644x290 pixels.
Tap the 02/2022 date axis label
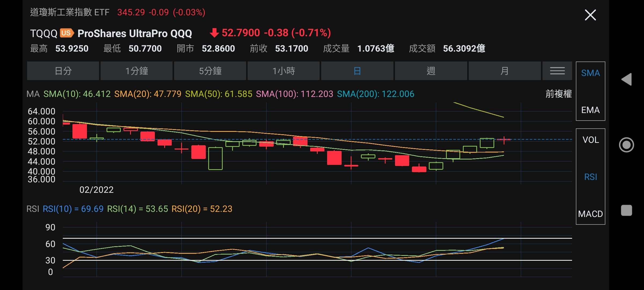(x=97, y=190)
